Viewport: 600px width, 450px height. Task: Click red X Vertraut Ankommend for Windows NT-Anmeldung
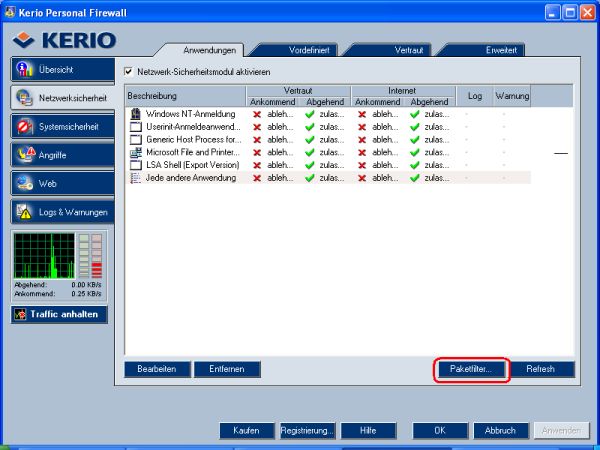coord(257,114)
